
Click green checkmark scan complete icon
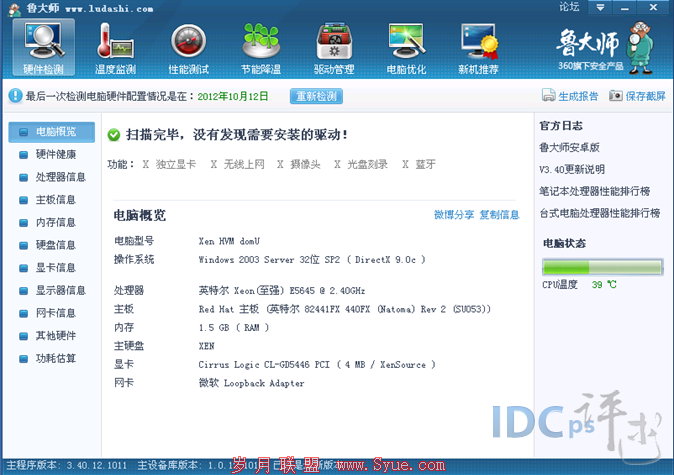tap(114, 135)
